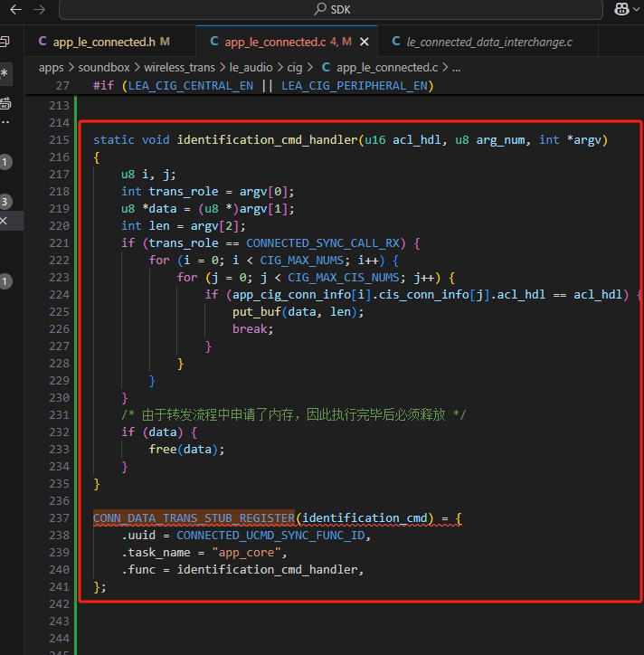Switch to the app_le_connected.h tab
This screenshot has width=644, height=655.
(110, 42)
